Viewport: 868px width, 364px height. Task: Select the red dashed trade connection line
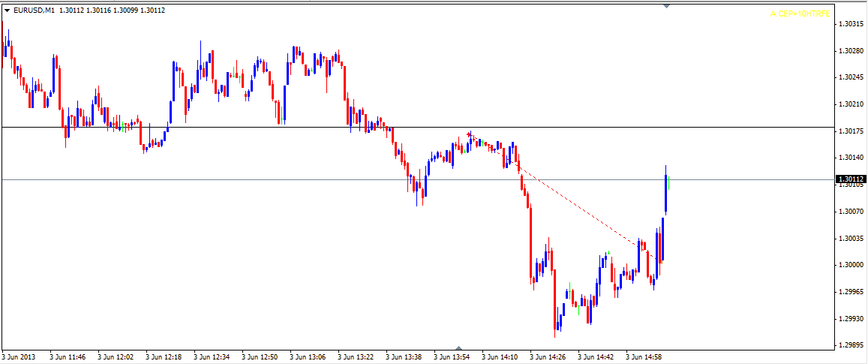click(578, 206)
